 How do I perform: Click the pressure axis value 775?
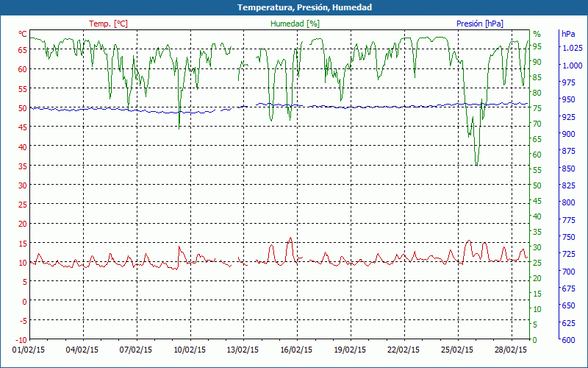(568, 219)
